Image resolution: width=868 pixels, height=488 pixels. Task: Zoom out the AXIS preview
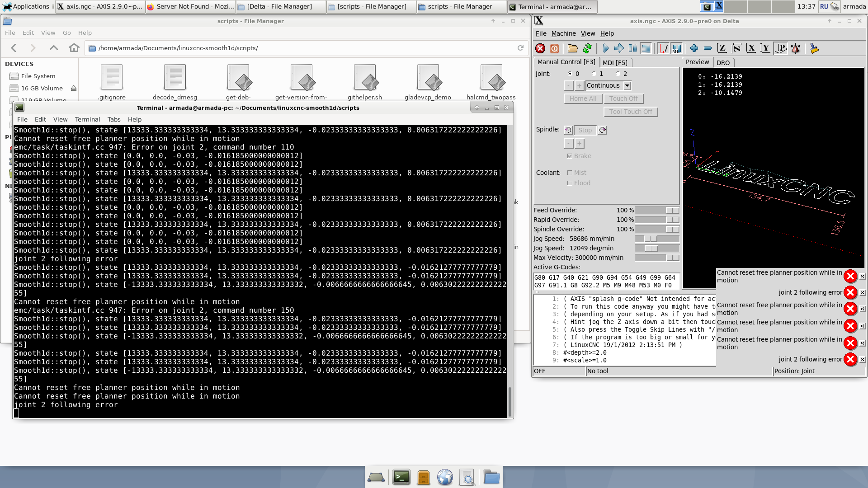pos(708,48)
